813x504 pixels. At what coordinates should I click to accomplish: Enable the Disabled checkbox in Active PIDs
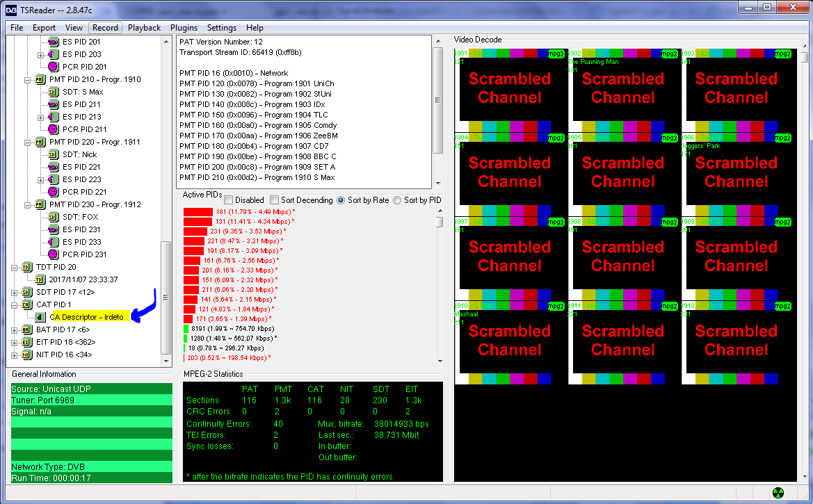click(x=229, y=200)
